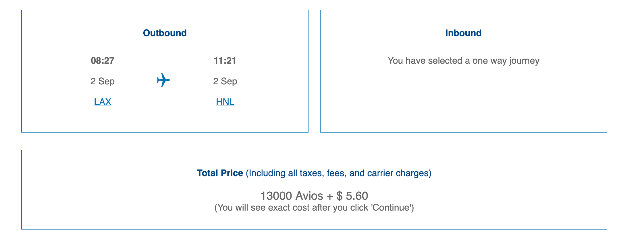Click the plus sign in the price
This screenshot has height=241, width=644.
(x=330, y=196)
